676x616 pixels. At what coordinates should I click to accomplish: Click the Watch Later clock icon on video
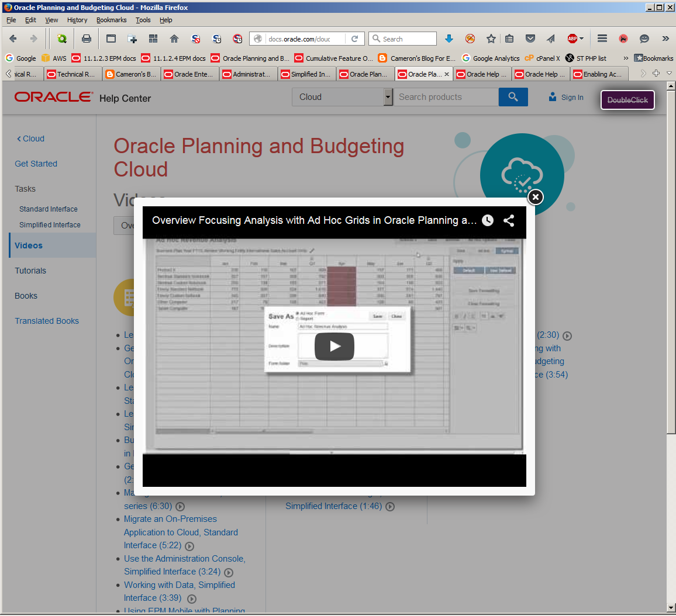pyautogui.click(x=488, y=220)
